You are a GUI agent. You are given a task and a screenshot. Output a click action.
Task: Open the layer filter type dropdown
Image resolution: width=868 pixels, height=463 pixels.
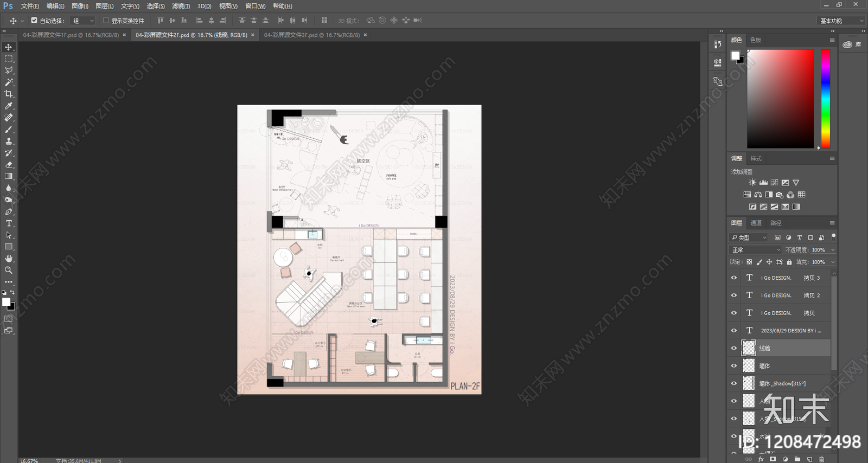749,237
